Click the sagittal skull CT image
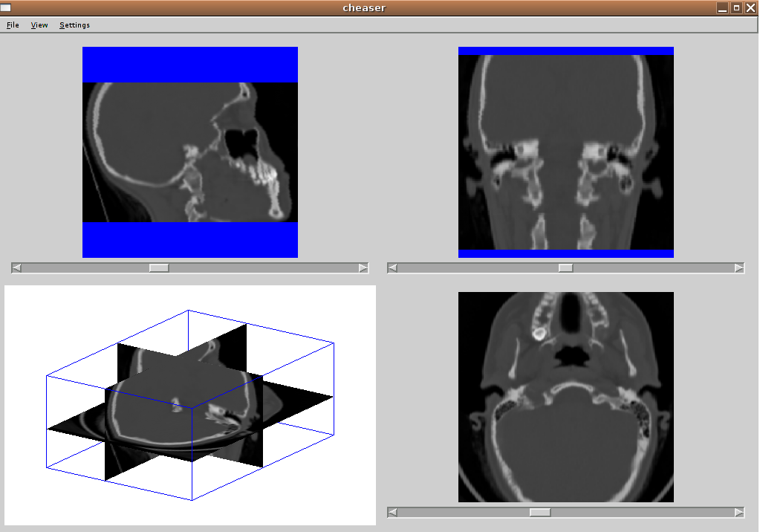Image resolution: width=760 pixels, height=532 pixels. (190, 152)
